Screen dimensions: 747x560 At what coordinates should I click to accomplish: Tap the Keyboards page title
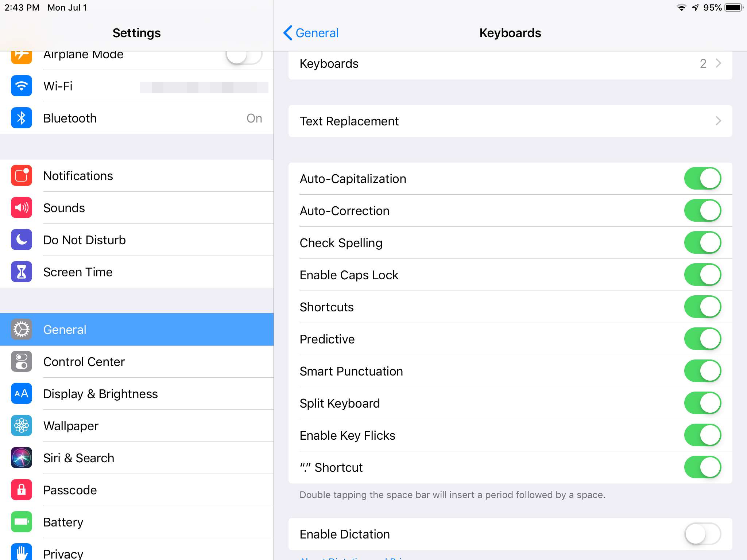(510, 33)
